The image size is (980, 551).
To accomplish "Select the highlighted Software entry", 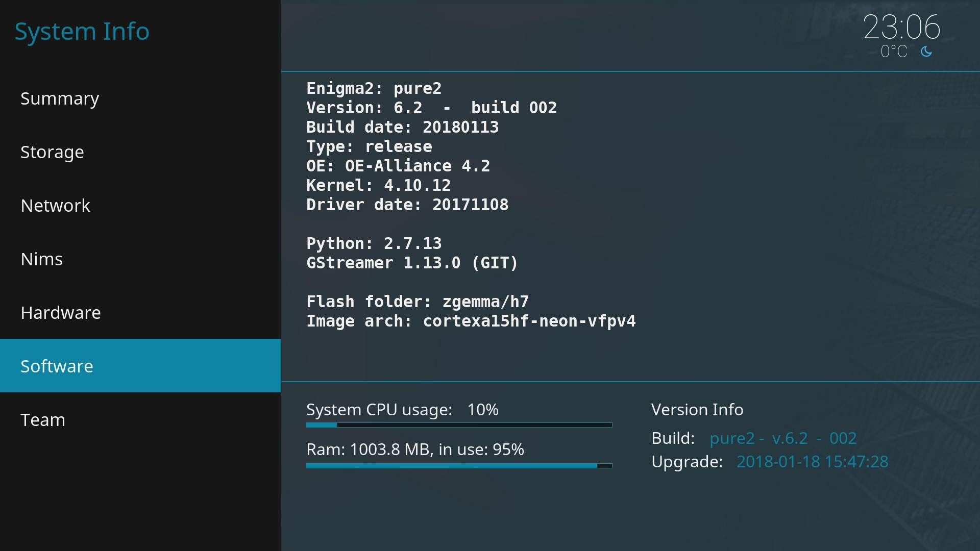I will click(140, 366).
